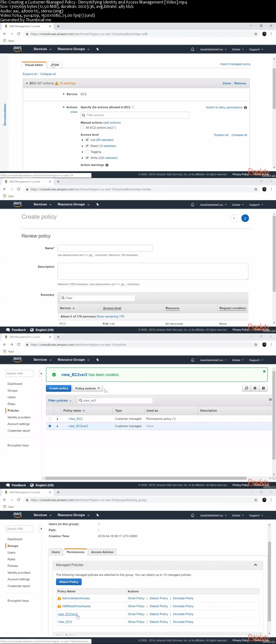This screenshot has width=276, height=644.
Task: Remove the EC2 permission block
Action: (x=240, y=83)
